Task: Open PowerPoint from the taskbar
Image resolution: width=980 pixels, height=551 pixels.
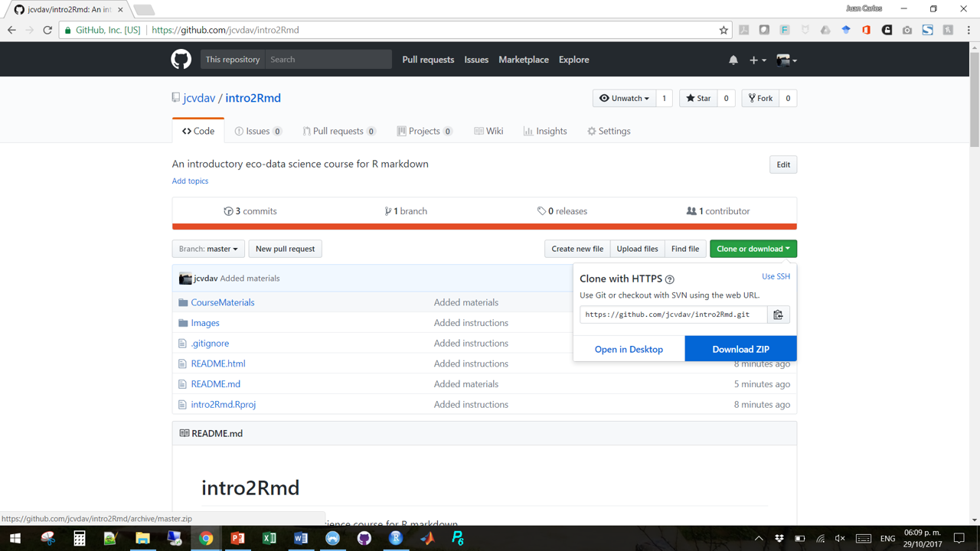Action: tap(237, 539)
